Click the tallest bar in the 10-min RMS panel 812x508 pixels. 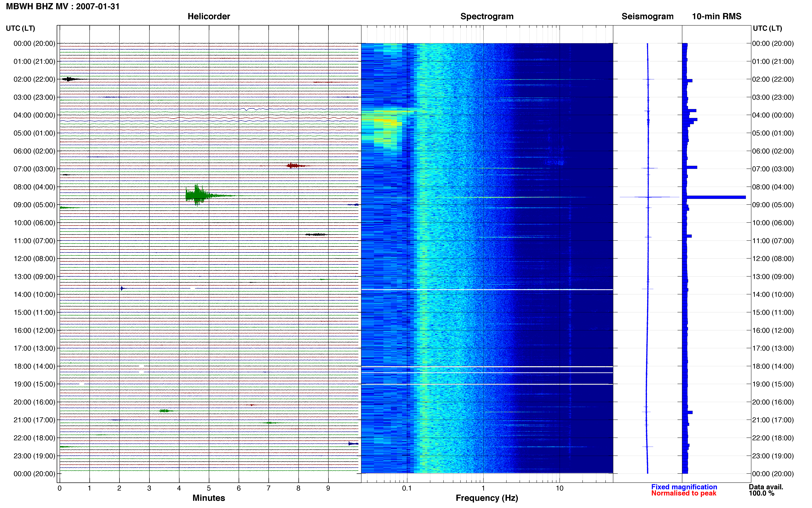click(714, 197)
